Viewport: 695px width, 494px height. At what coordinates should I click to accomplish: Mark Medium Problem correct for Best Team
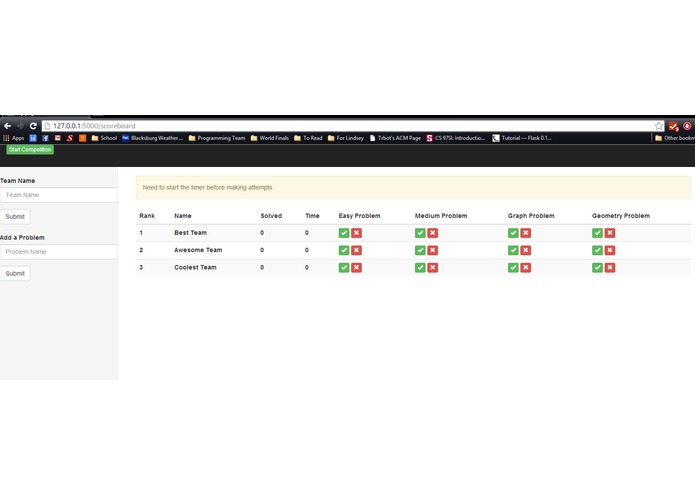[420, 233]
